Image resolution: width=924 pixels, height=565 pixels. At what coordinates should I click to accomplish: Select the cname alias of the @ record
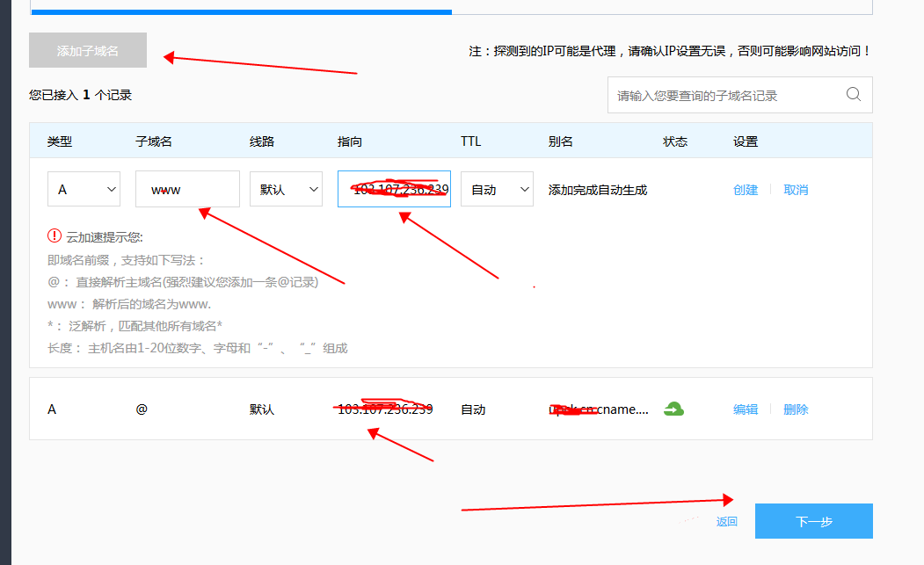[599, 409]
